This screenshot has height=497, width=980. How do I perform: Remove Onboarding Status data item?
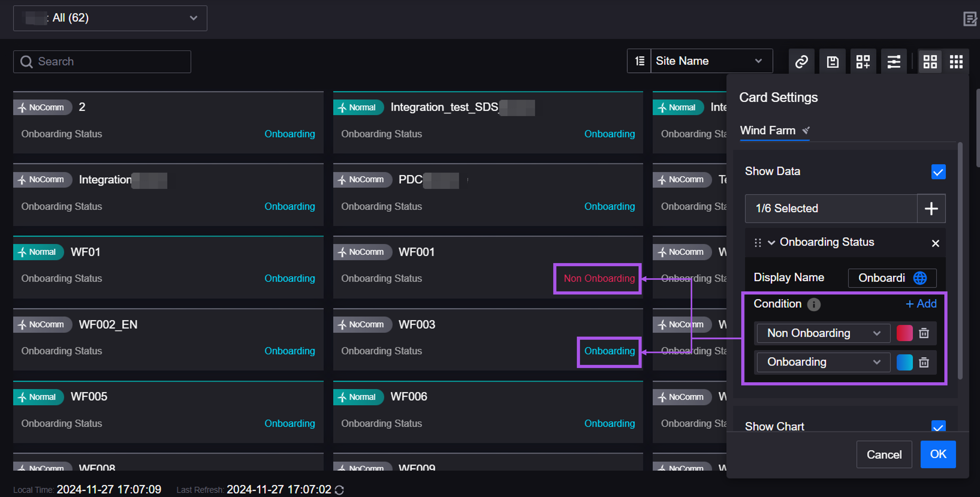pos(935,243)
